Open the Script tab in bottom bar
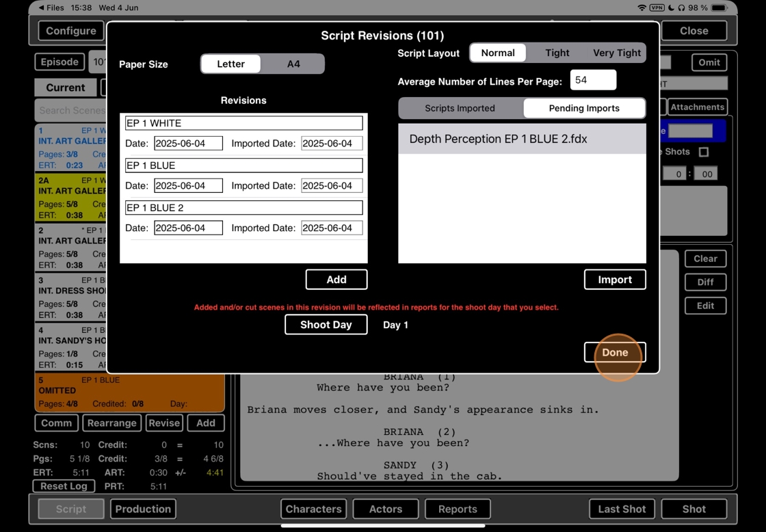Screen dimensions: 766x532 71,509
